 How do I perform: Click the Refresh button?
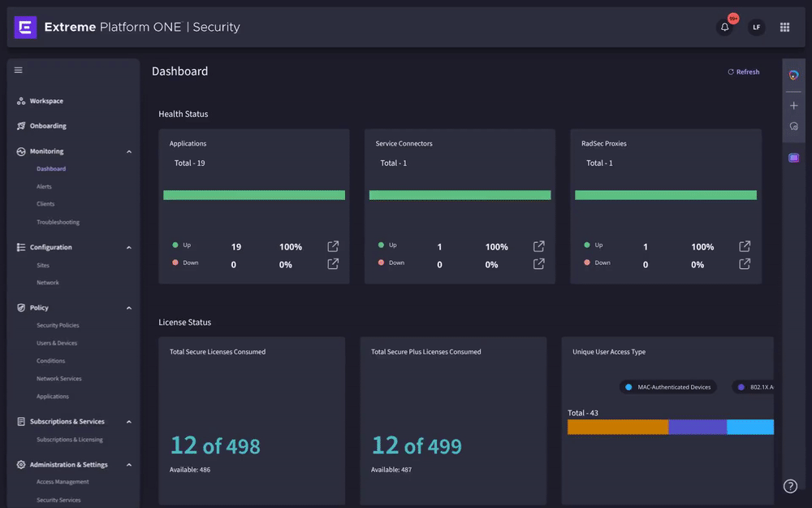742,72
